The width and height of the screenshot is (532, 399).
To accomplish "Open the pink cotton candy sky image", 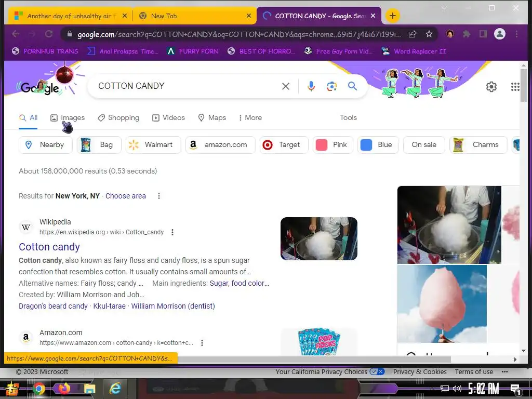I will point(442,304).
